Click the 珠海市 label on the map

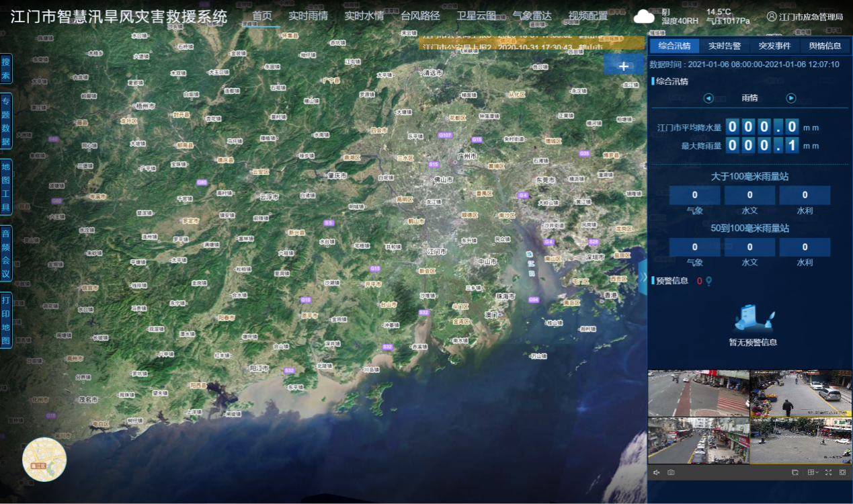(505, 296)
